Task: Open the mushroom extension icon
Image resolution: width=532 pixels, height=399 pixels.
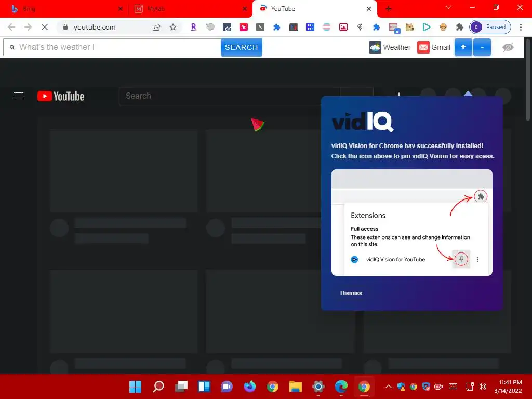Action: point(443,27)
